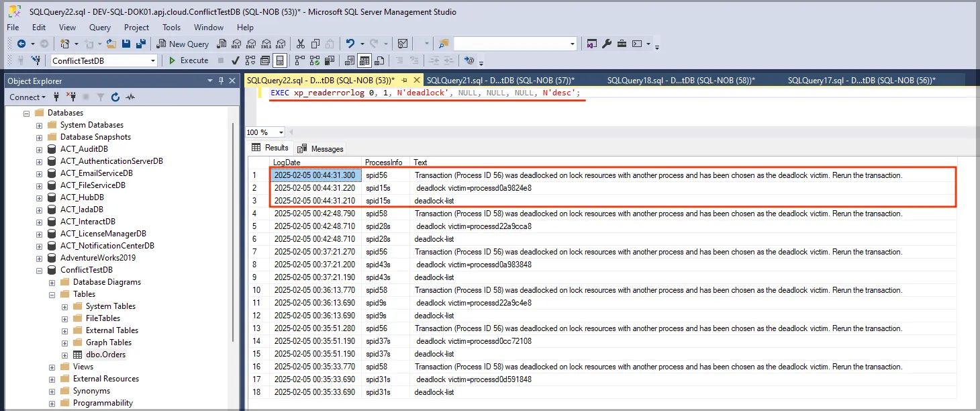Select the dbo.Orders table

pyautogui.click(x=105, y=355)
